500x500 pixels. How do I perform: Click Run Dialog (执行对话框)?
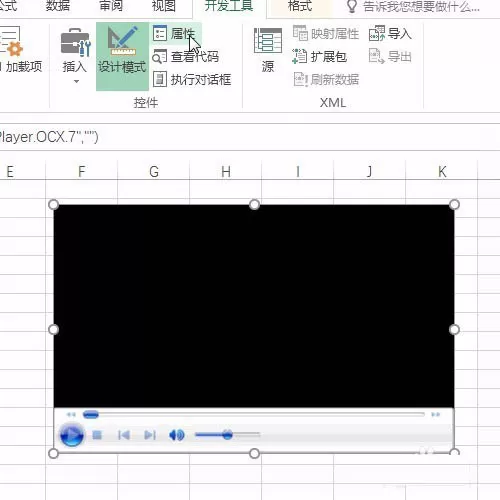point(192,80)
